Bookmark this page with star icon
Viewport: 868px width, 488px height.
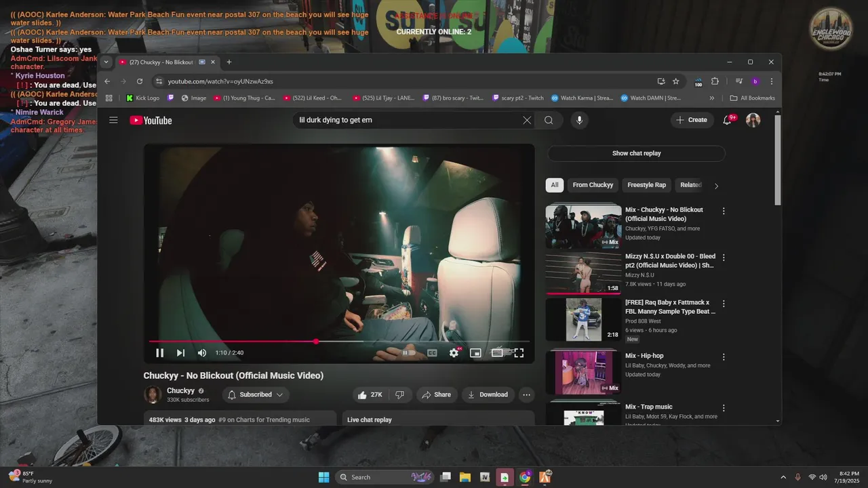pos(675,81)
